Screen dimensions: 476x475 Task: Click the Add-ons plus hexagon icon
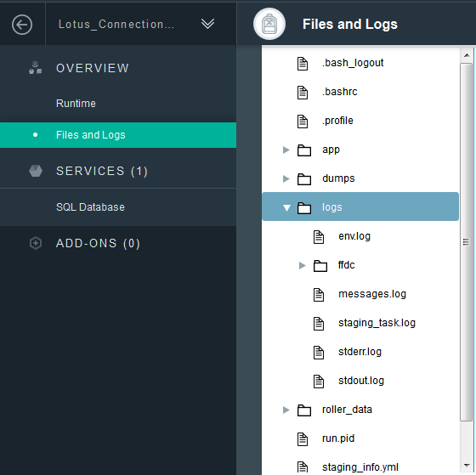(36, 243)
